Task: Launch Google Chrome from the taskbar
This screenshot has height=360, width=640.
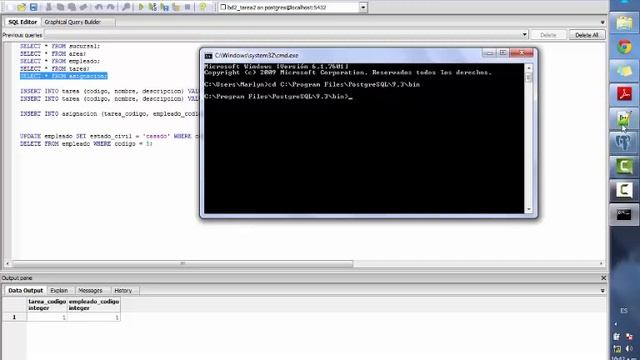Action: coord(624,47)
